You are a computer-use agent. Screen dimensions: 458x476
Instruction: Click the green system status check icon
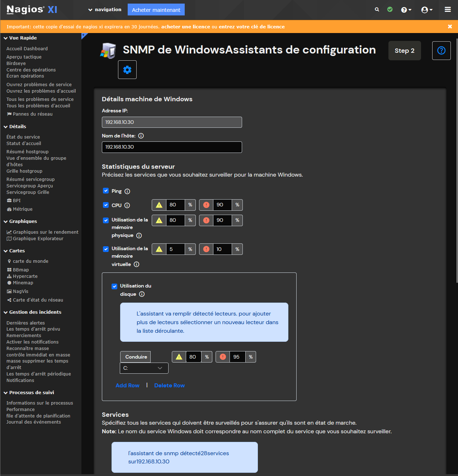(x=390, y=10)
